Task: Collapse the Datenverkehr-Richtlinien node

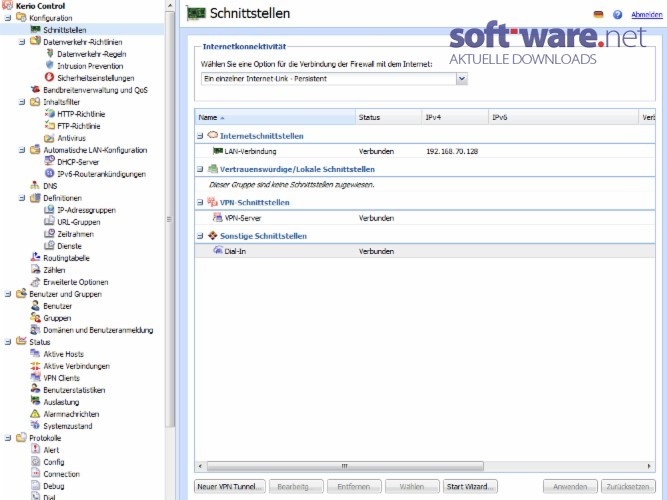Action: [x=22, y=42]
